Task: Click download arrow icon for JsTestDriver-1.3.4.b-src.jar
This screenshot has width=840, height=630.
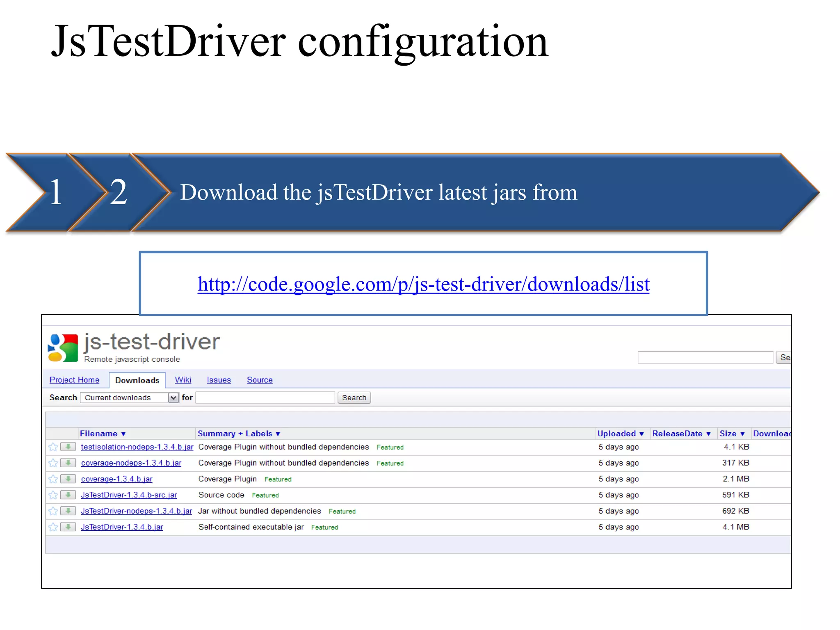Action: tap(68, 495)
